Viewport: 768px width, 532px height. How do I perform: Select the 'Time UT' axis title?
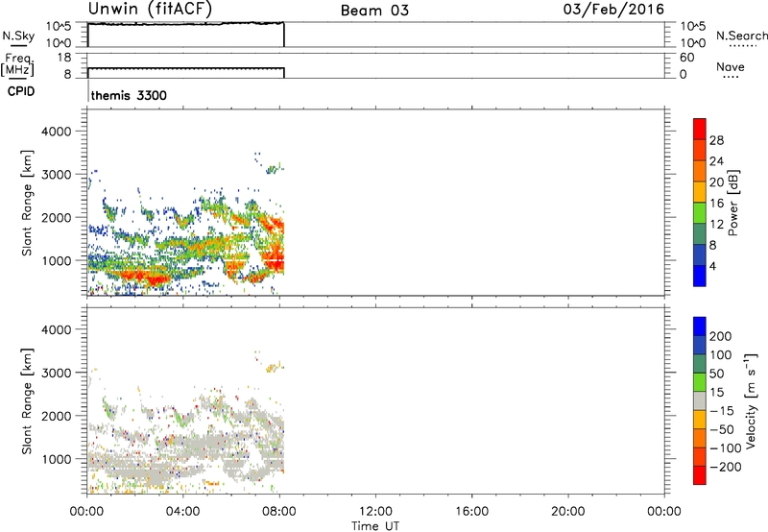pos(375,525)
